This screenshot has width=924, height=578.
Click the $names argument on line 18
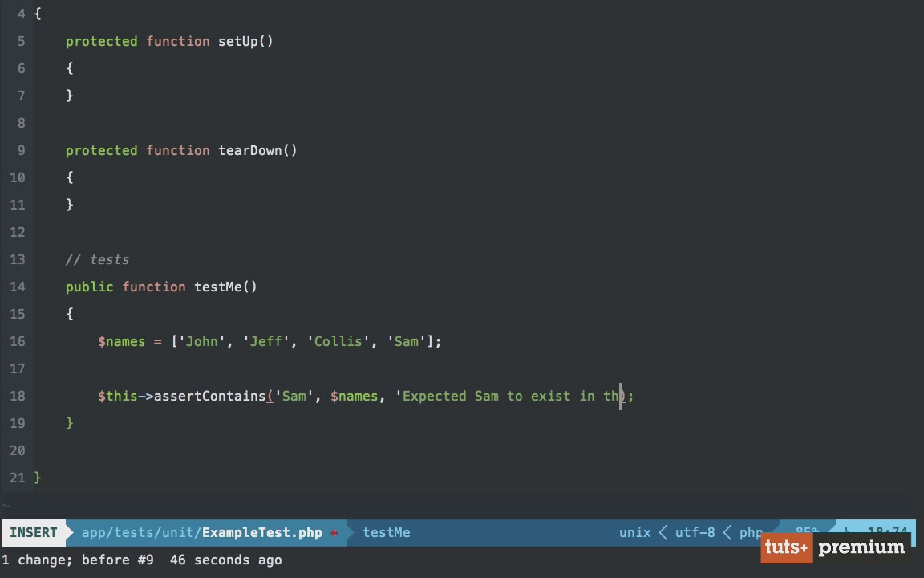point(355,396)
